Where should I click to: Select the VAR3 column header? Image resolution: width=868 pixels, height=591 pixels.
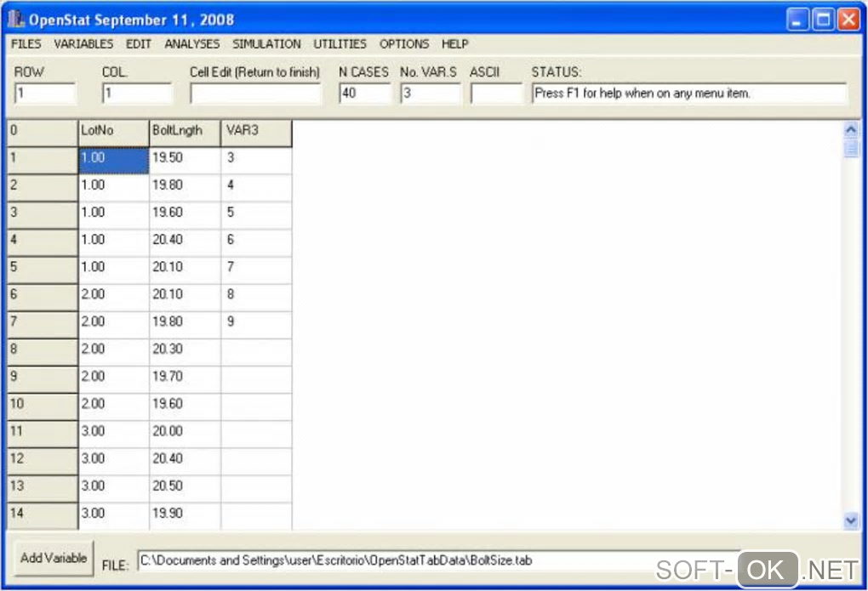point(256,134)
